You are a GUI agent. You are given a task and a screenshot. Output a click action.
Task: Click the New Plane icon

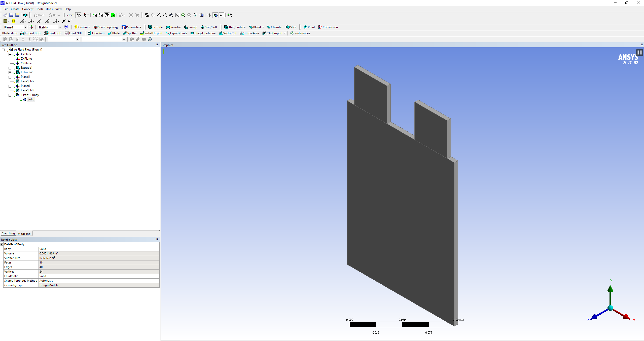coord(31,27)
